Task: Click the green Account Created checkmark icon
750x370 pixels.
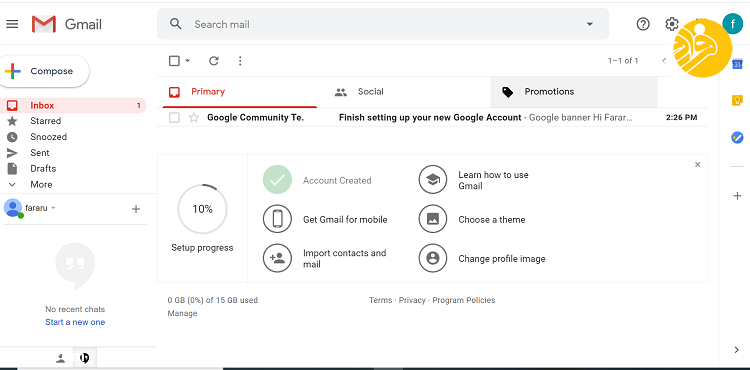Action: [277, 180]
